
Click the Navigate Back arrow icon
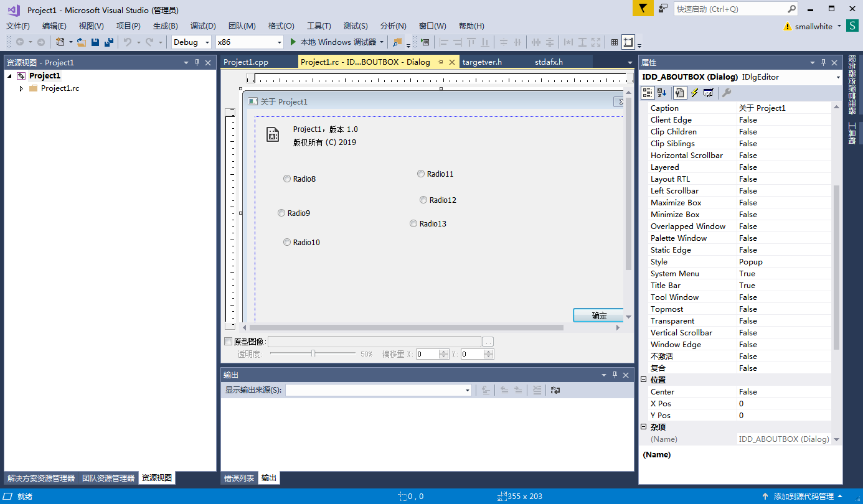[20, 42]
